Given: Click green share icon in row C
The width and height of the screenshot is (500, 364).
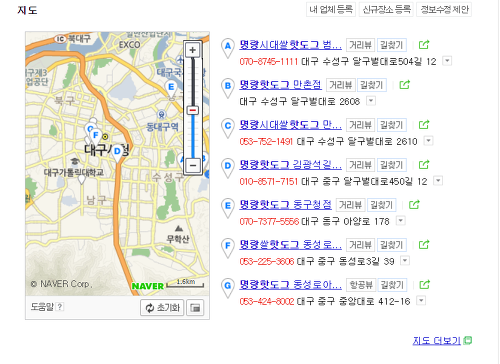Looking at the screenshot, I should [x=424, y=125].
